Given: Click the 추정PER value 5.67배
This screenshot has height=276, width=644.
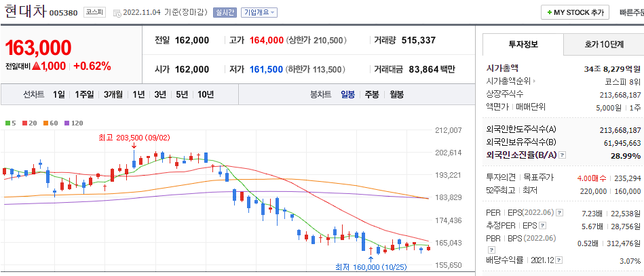Looking at the screenshot, I should tap(592, 226).
